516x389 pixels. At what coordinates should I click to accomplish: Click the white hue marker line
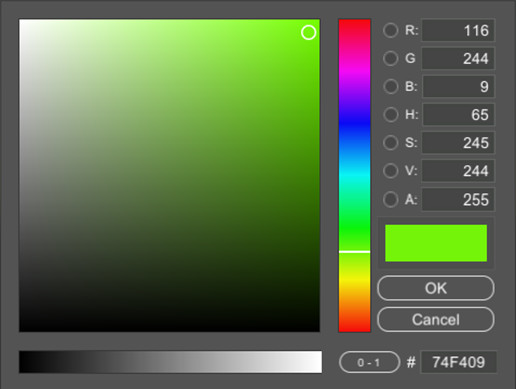coord(354,252)
